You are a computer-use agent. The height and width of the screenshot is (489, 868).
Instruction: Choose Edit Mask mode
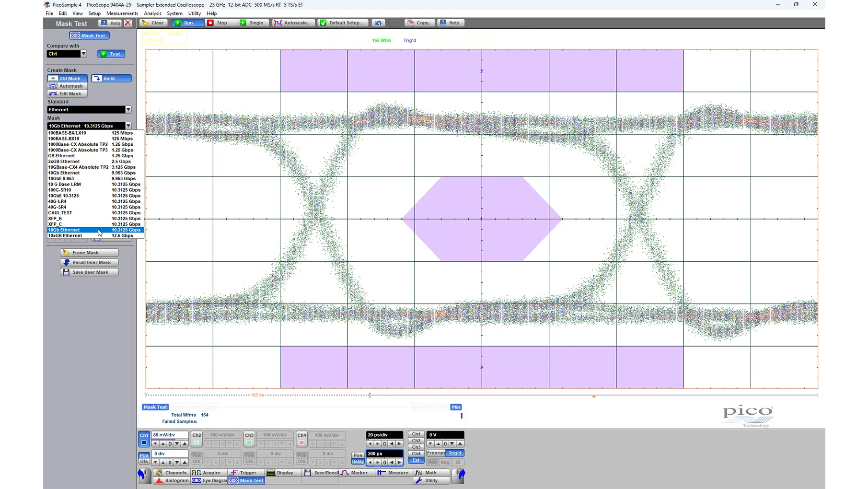(67, 93)
